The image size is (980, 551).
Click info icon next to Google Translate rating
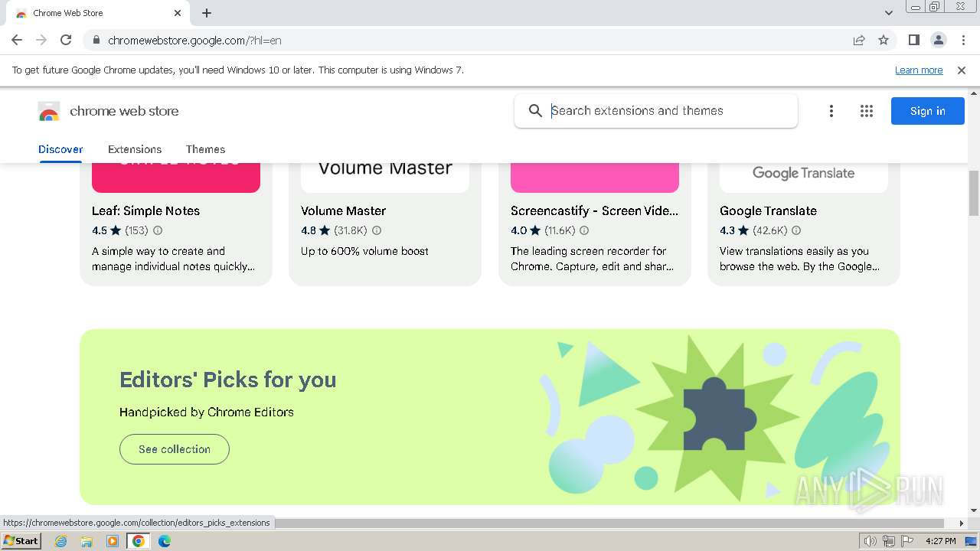point(796,230)
